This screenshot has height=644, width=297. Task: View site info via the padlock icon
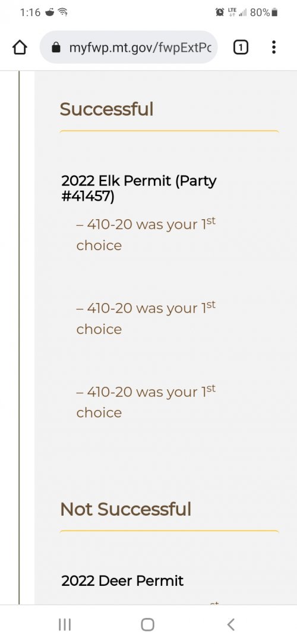point(56,48)
